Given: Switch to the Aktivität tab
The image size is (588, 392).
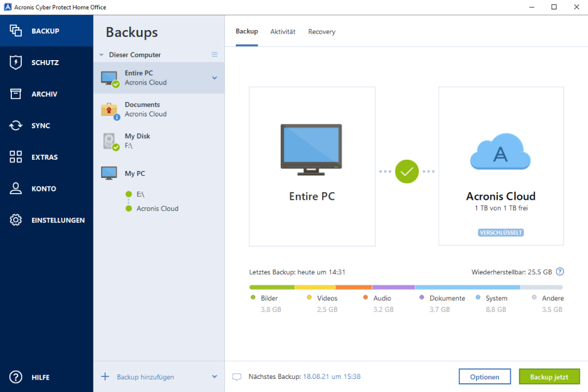Looking at the screenshot, I should pos(283,32).
